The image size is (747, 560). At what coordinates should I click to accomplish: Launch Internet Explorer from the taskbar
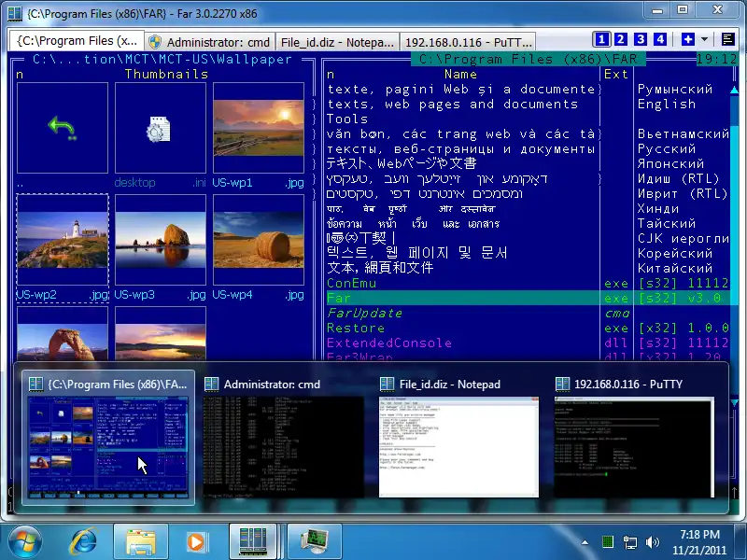tap(83, 542)
